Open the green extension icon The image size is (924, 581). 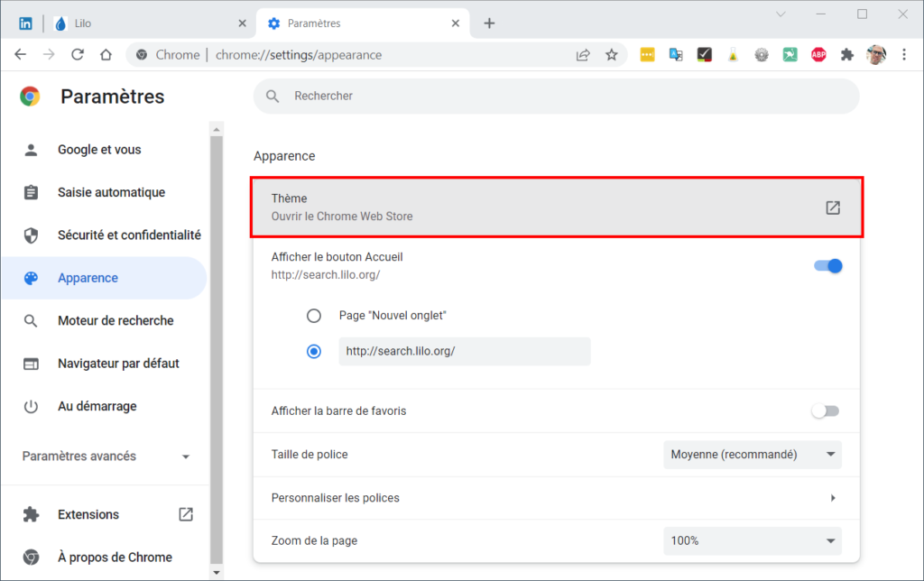[790, 55]
